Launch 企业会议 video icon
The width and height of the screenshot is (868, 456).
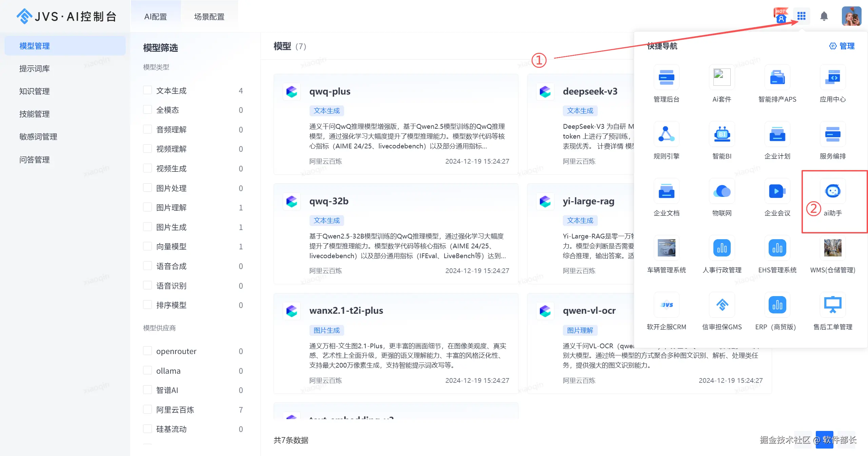777,191
